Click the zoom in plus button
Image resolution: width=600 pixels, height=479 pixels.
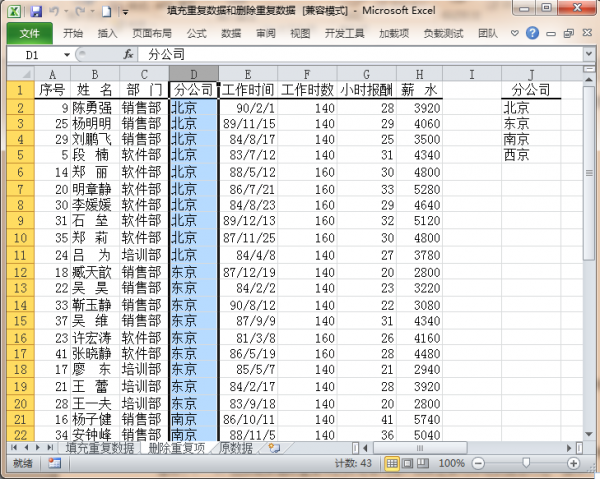571,464
